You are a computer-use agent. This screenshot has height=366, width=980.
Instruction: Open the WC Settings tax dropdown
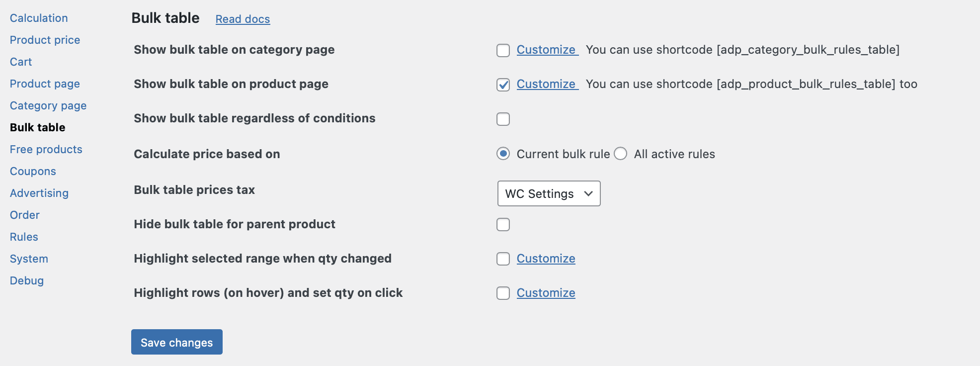(549, 193)
